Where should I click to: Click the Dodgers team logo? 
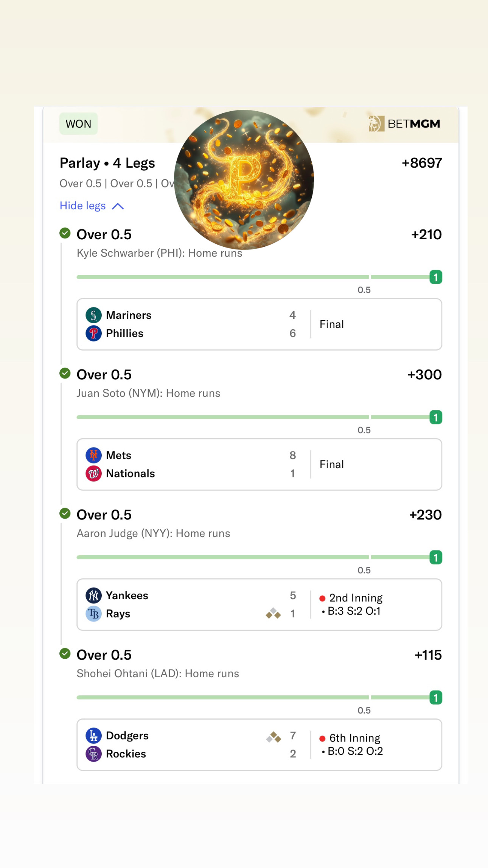click(x=93, y=736)
